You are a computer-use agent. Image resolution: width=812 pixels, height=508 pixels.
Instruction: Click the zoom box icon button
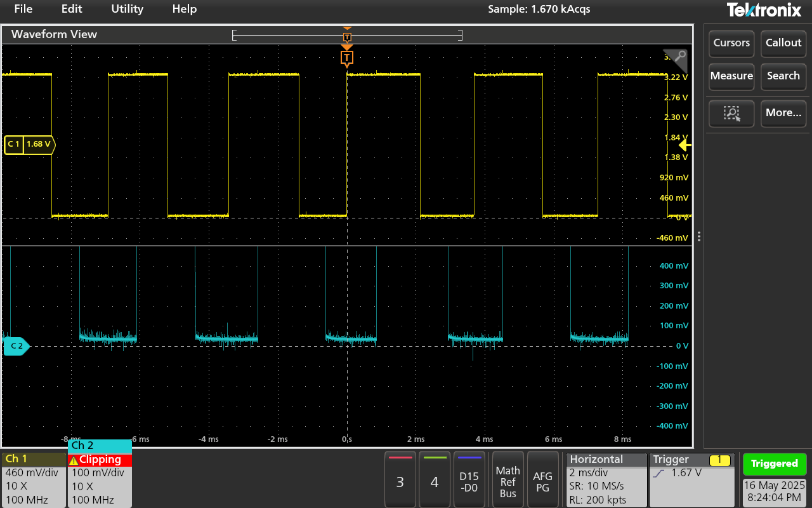pyautogui.click(x=731, y=113)
